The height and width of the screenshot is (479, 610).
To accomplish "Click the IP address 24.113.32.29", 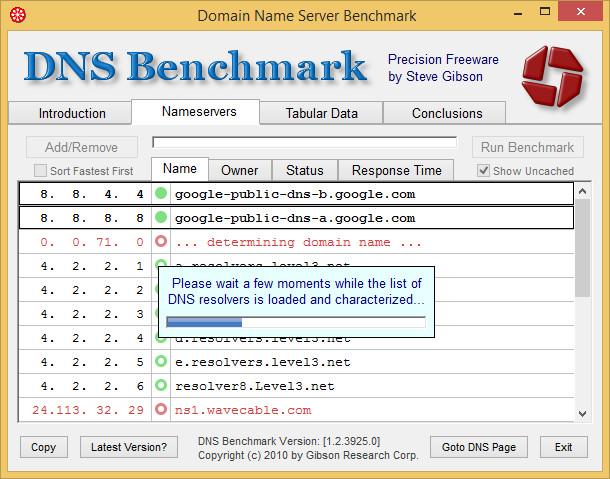I will pyautogui.click(x=88, y=410).
